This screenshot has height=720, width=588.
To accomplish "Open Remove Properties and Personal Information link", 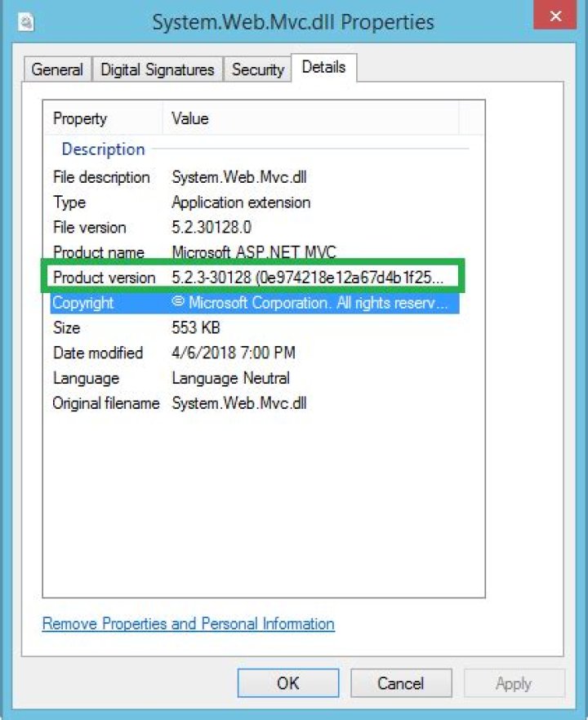I will (x=189, y=624).
